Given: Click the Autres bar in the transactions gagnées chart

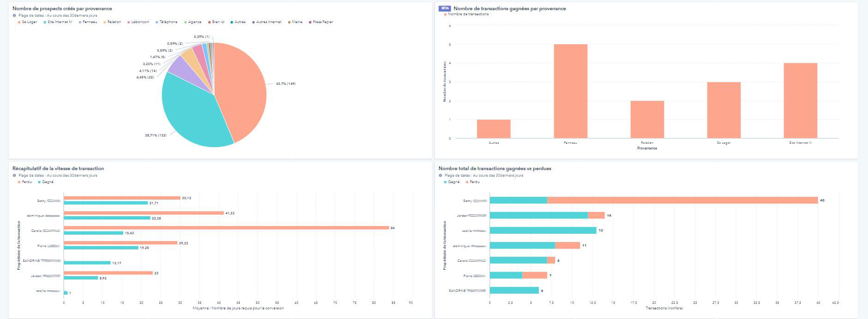Looking at the screenshot, I should coord(493,129).
